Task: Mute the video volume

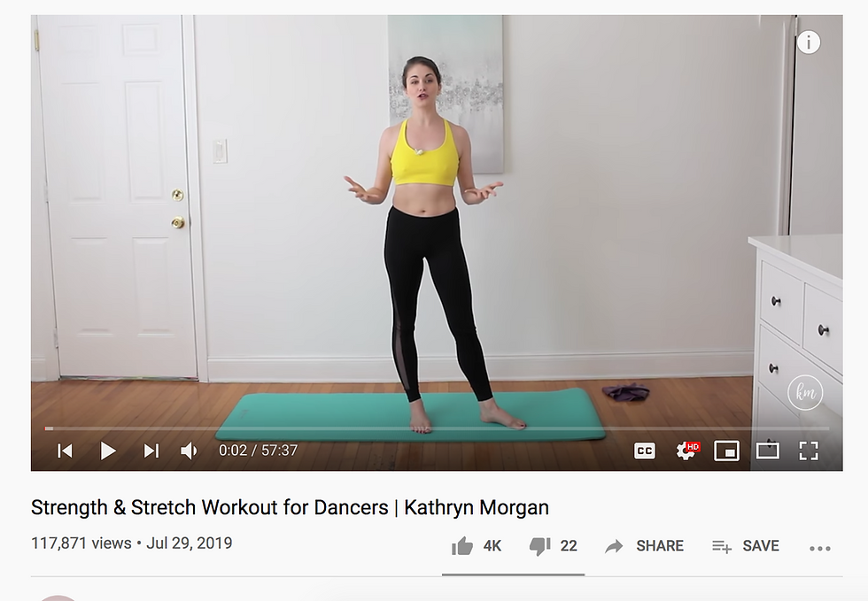Action: 189,451
